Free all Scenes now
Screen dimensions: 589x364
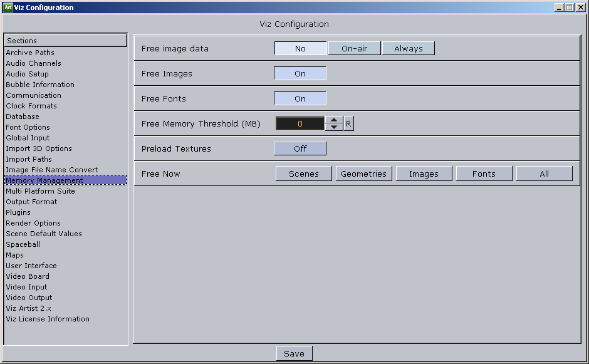(303, 173)
